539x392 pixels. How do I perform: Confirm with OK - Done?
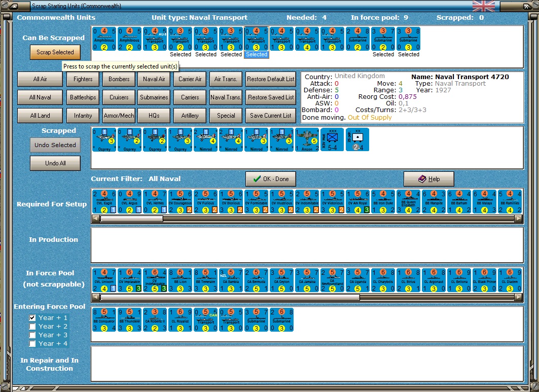[x=270, y=179]
